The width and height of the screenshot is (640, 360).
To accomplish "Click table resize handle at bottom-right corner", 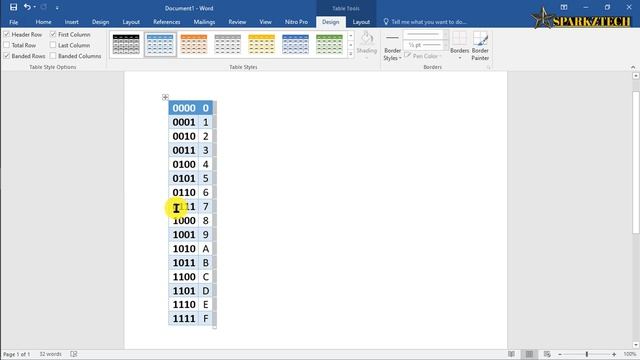I will [215, 327].
